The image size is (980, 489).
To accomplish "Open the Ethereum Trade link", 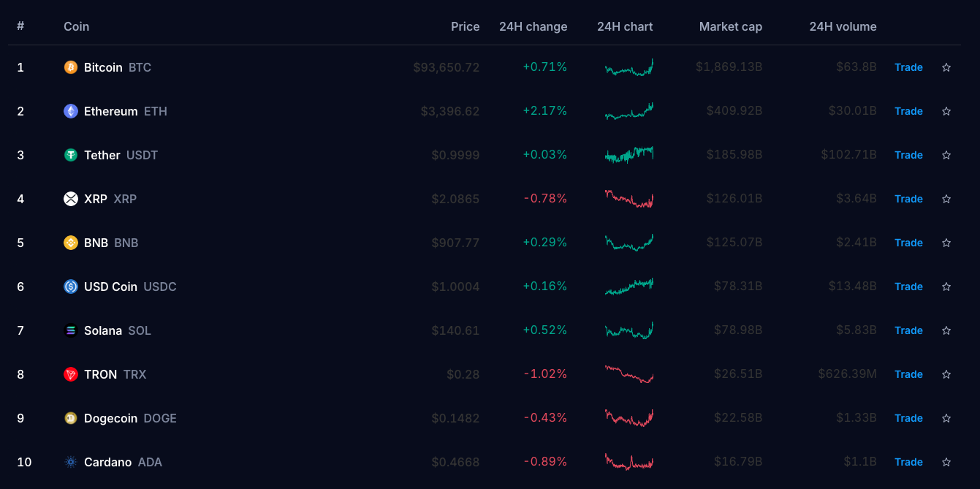I will [908, 111].
